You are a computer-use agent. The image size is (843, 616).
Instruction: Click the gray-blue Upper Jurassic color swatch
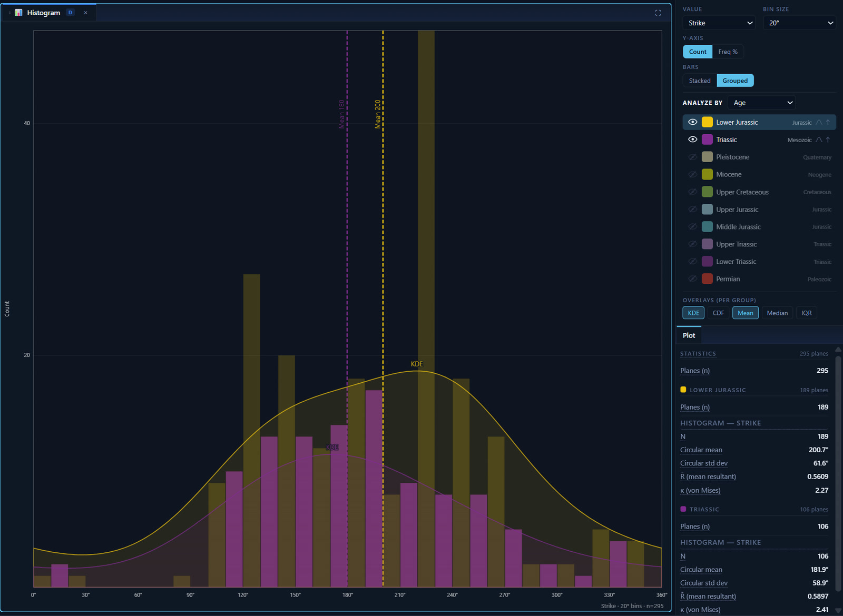(707, 209)
